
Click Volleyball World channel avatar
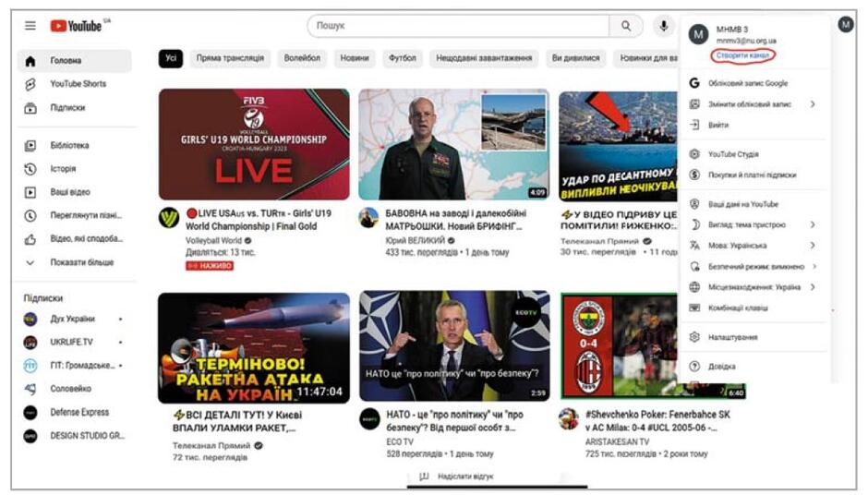point(169,218)
